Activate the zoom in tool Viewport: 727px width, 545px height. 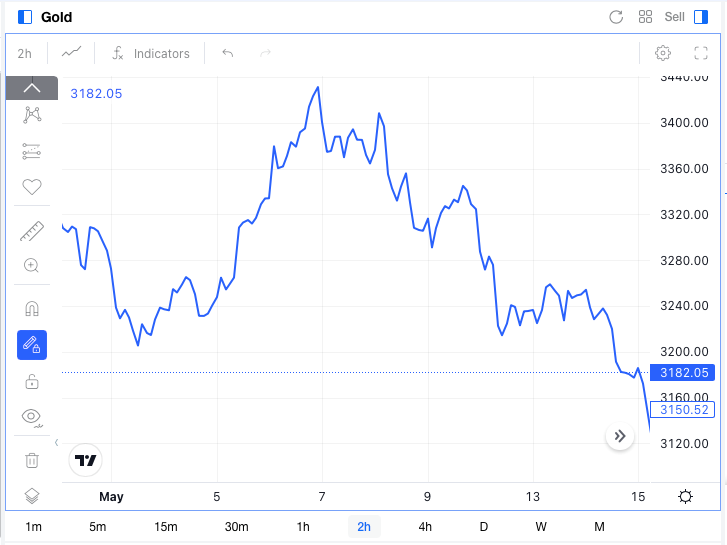32,265
